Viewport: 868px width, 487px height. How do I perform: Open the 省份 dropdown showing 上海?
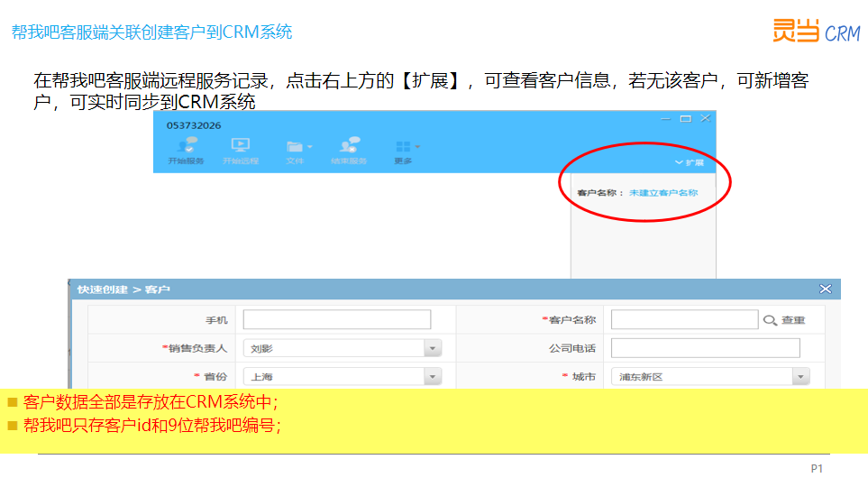tap(343, 377)
